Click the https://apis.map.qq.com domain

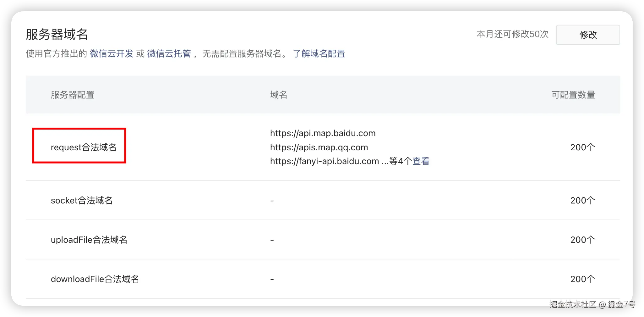click(x=319, y=147)
